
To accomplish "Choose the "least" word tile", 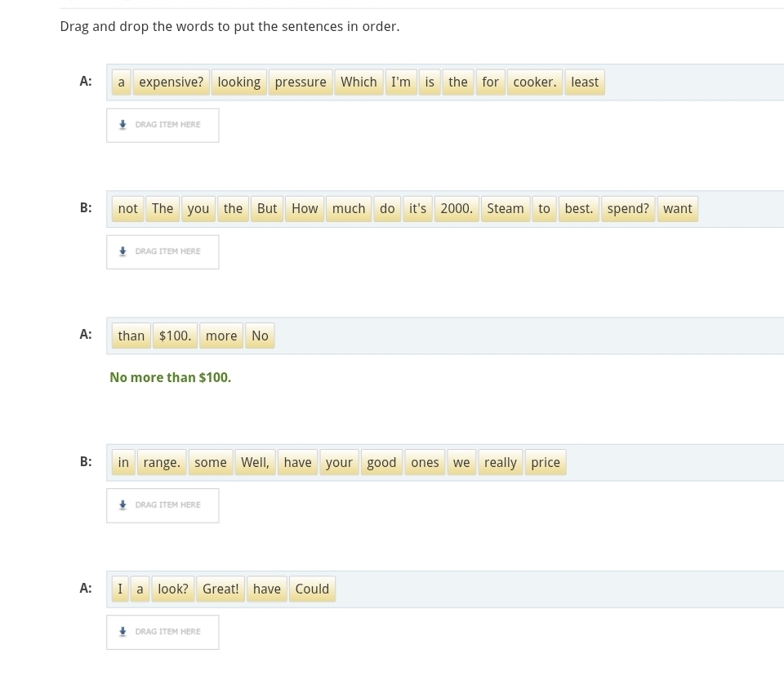I will pyautogui.click(x=584, y=82).
